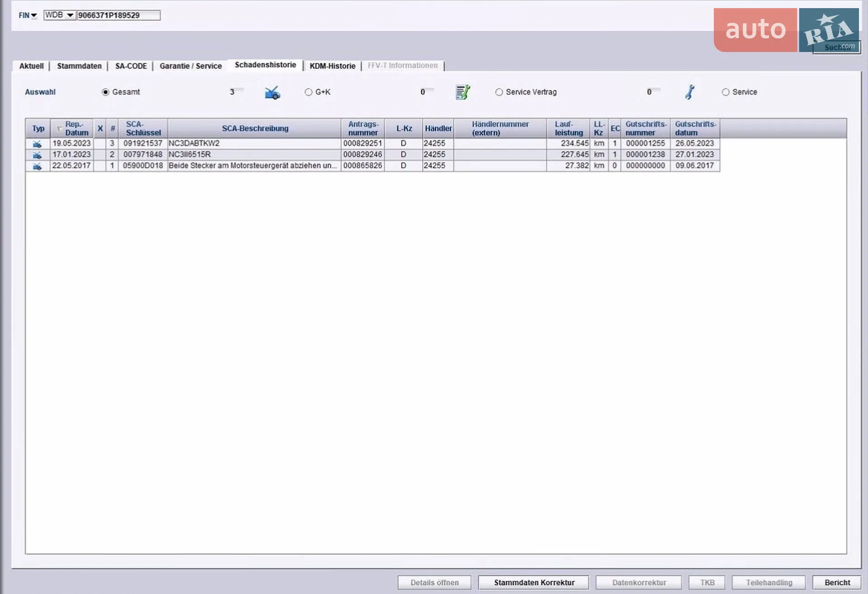Click date cell 17.01.2023
The width and height of the screenshot is (868, 594).
[71, 155]
